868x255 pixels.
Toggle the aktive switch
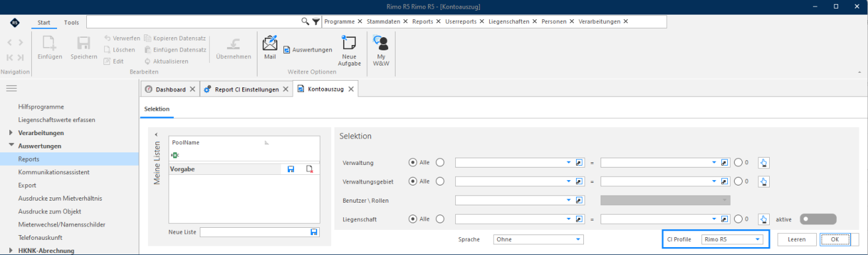(818, 219)
